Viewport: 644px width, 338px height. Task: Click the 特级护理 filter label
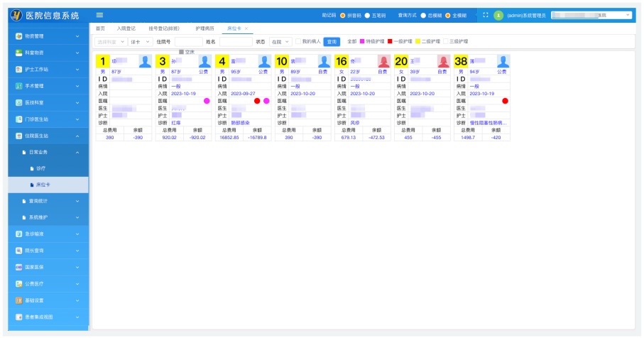375,41
